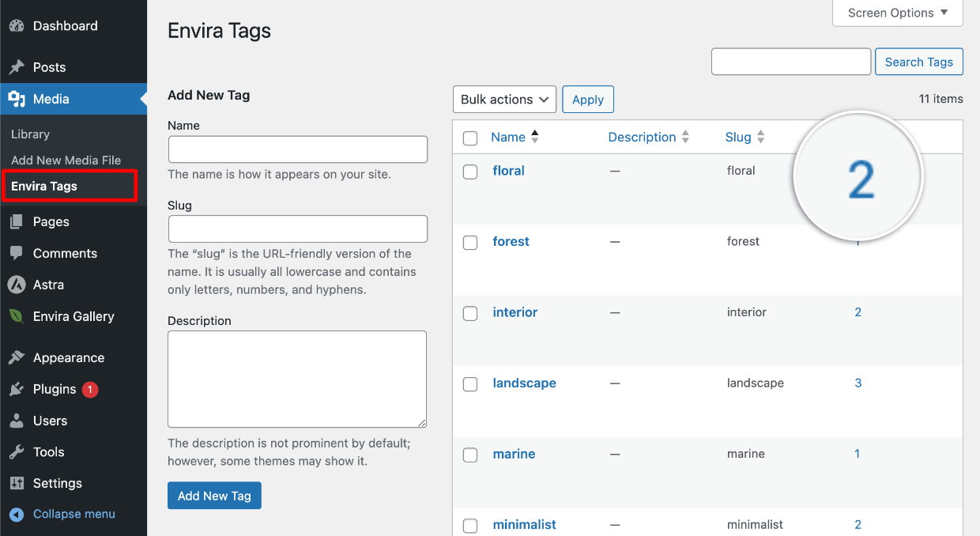Click the Posts pushpin icon

click(x=17, y=67)
